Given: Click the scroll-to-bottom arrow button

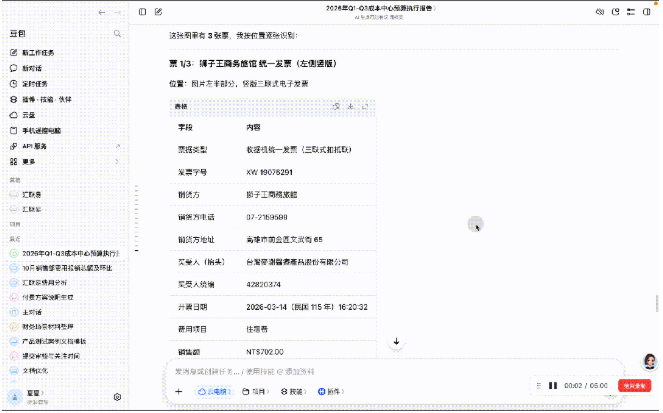Looking at the screenshot, I should coord(396,341).
